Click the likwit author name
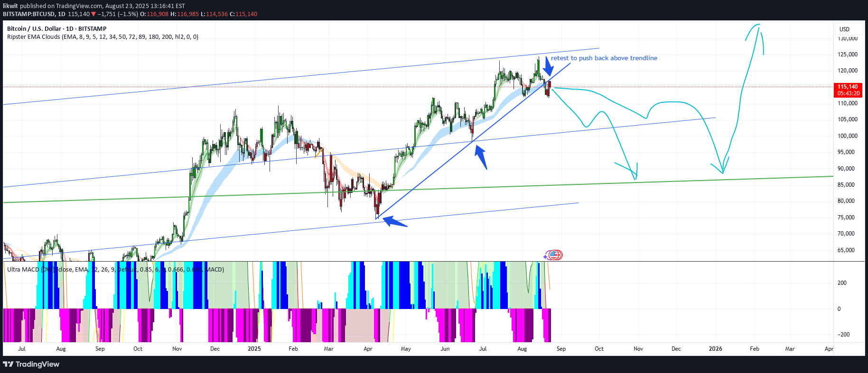This screenshot has height=373, width=868. pos(10,6)
